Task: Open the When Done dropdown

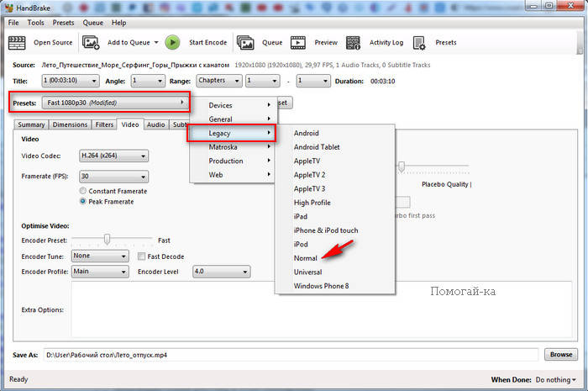Action: coord(556,380)
